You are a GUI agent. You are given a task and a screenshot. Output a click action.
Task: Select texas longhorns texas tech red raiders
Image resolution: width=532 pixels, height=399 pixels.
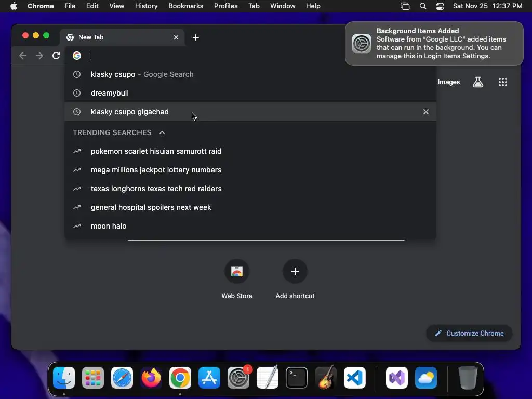(x=250, y=189)
